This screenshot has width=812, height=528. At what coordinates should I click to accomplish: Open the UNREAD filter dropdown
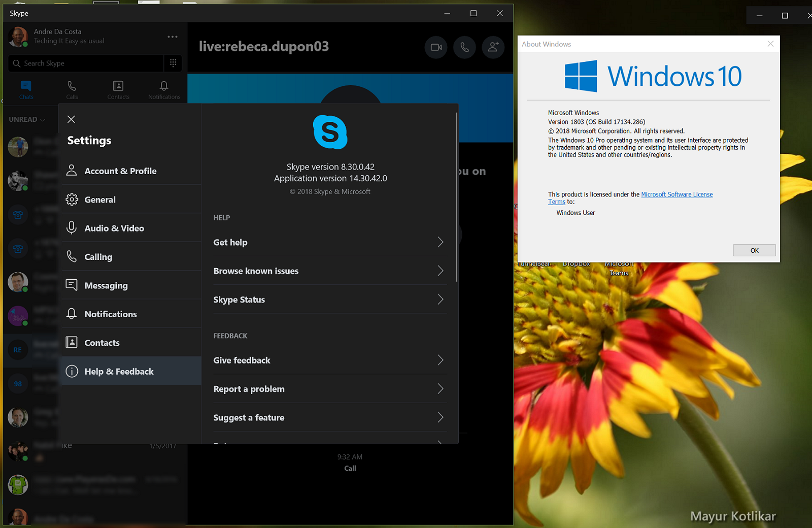pos(27,119)
